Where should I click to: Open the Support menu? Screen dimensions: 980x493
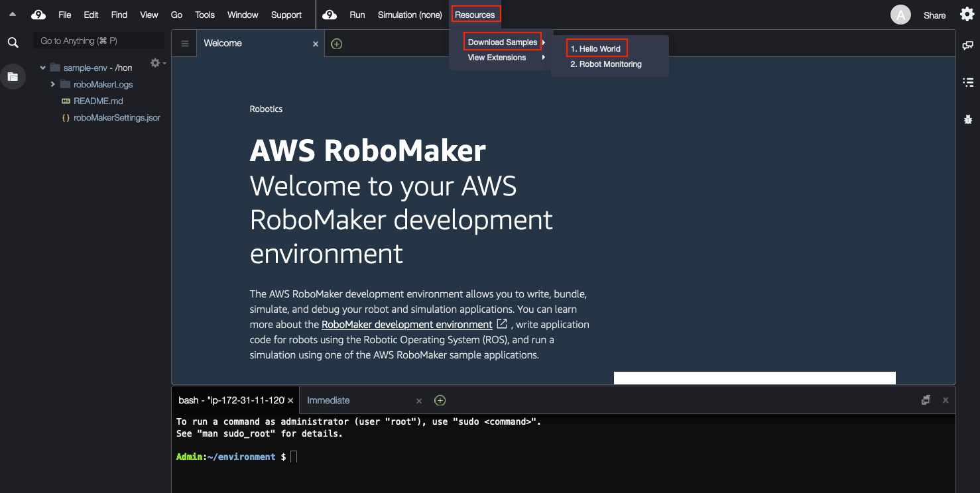[x=286, y=15]
